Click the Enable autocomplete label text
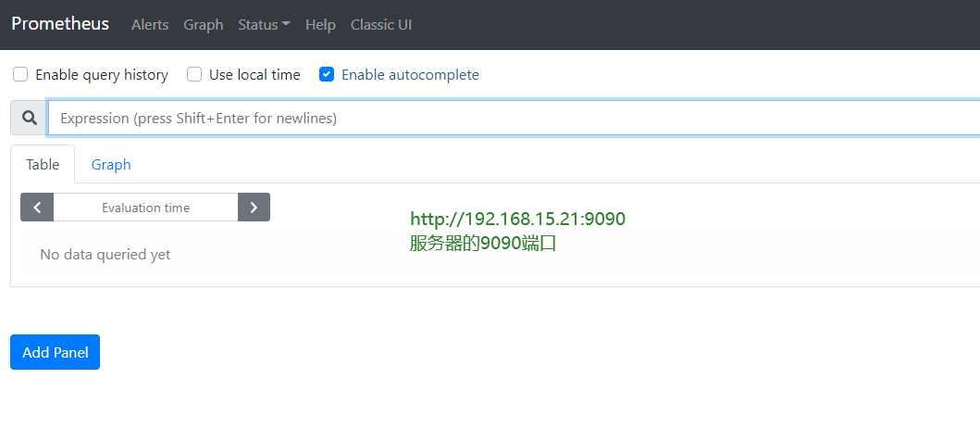This screenshot has height=428, width=980. [410, 75]
